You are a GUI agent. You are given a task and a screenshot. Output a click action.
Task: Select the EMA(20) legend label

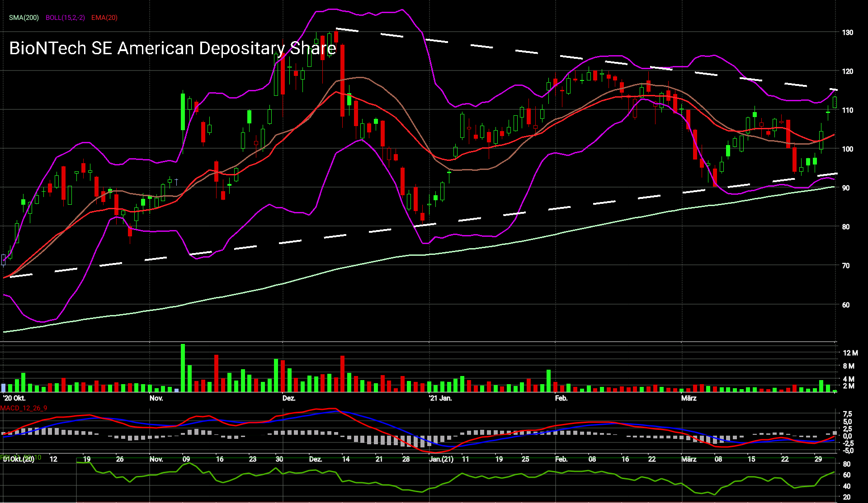[104, 18]
